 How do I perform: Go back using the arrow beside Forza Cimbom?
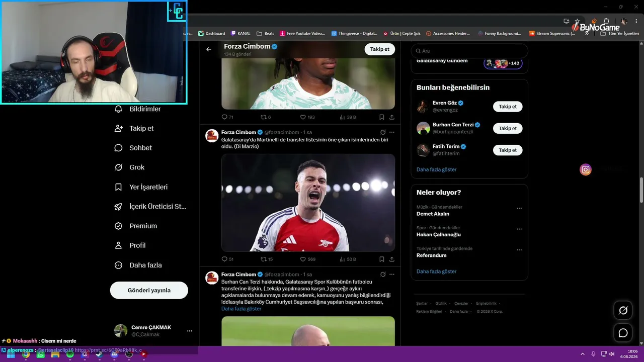[209, 49]
